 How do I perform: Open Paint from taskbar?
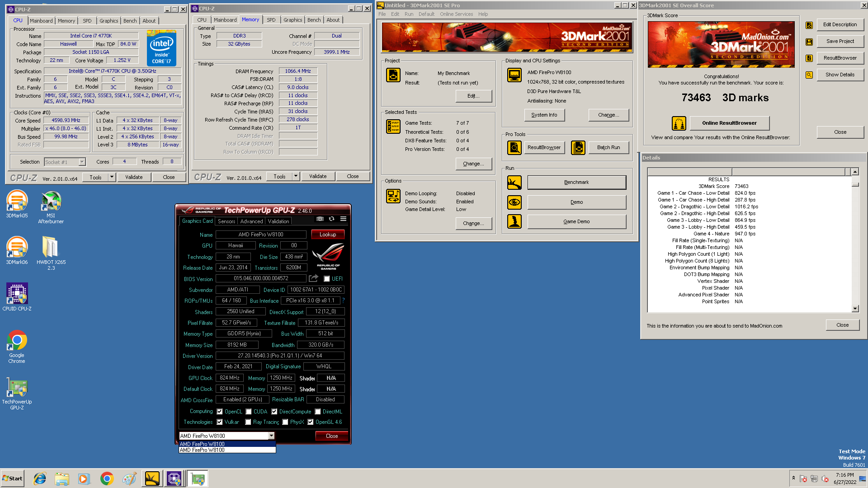129,479
